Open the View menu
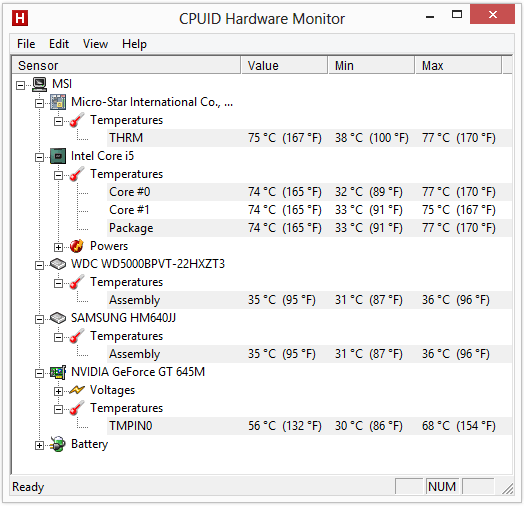 click(x=95, y=44)
